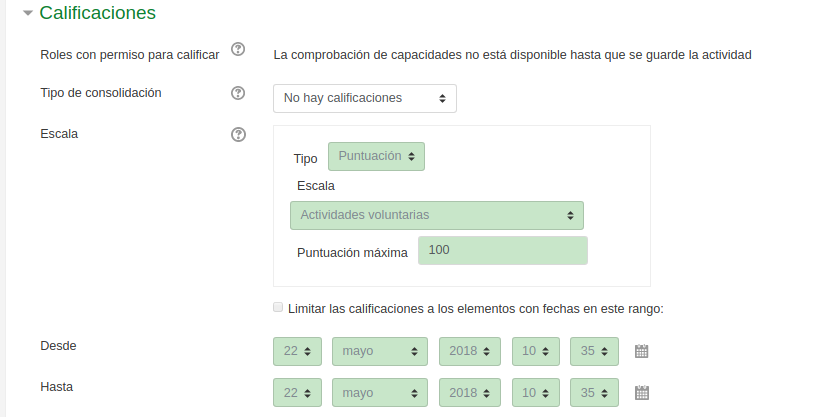Open calendar picker for Hasta date
Screen dimensions: 832x417
(642, 393)
